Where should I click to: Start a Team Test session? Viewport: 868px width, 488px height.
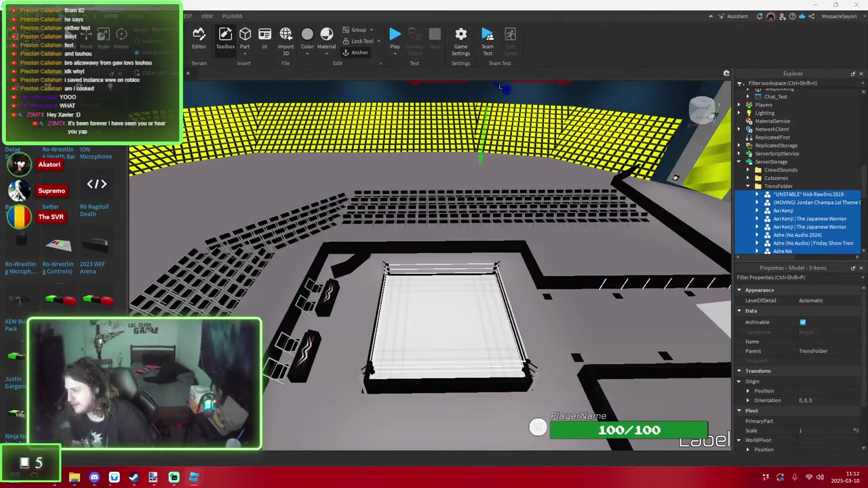pos(488,41)
